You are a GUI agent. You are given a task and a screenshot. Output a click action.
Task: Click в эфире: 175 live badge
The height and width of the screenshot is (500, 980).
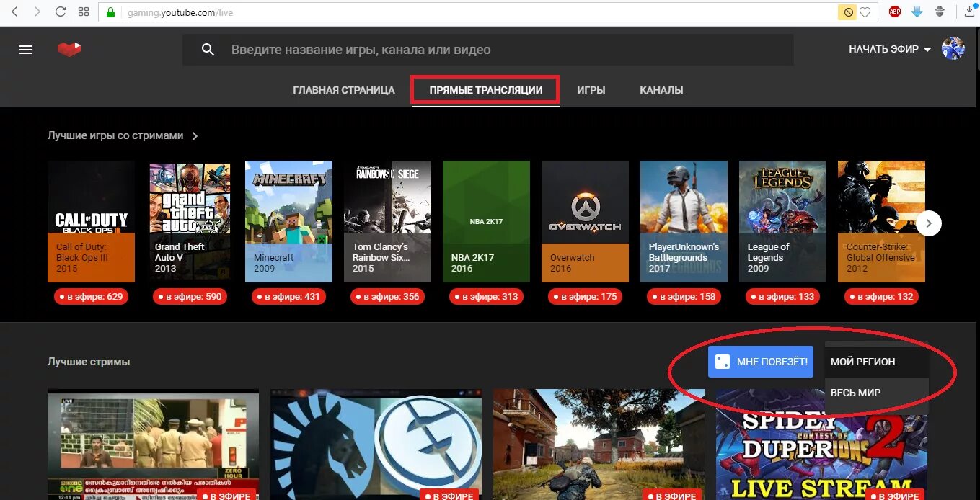click(x=585, y=296)
